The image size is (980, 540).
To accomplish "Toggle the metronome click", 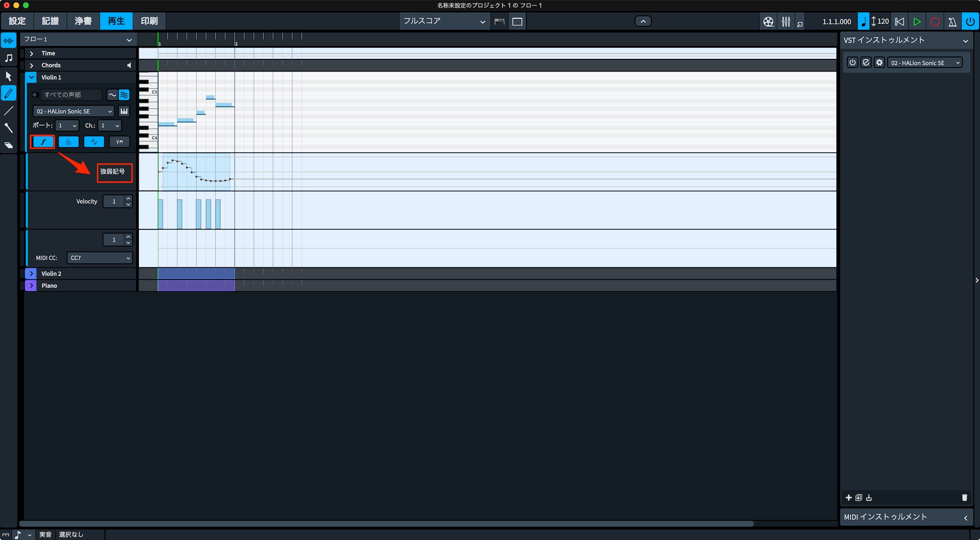I will 952,22.
